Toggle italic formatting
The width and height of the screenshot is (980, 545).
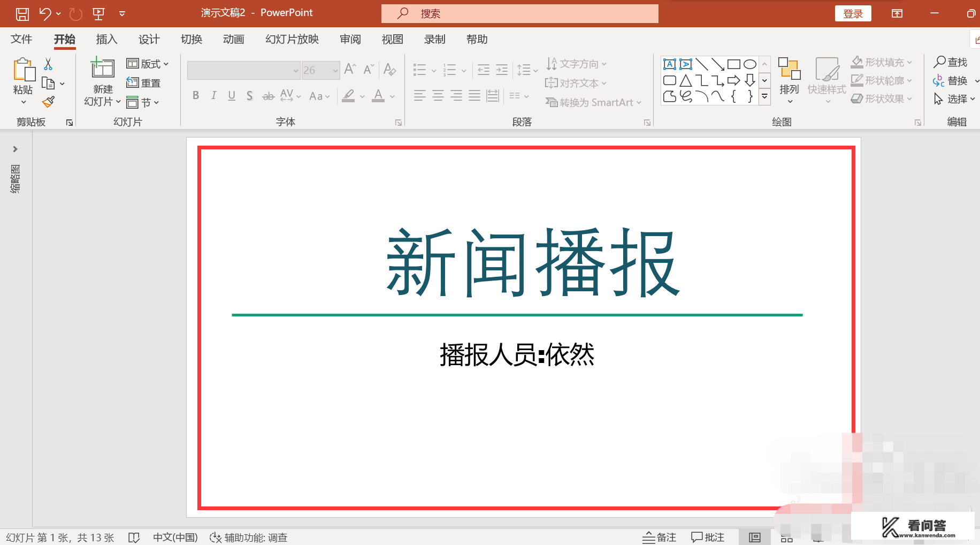click(213, 95)
